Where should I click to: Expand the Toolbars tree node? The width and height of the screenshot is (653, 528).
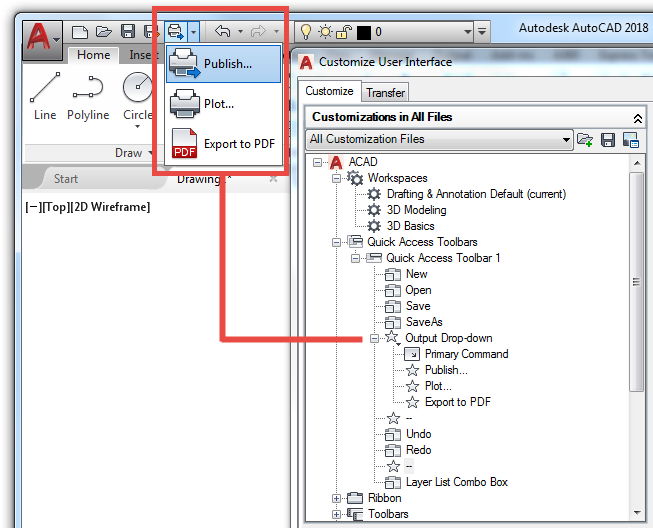click(336, 514)
